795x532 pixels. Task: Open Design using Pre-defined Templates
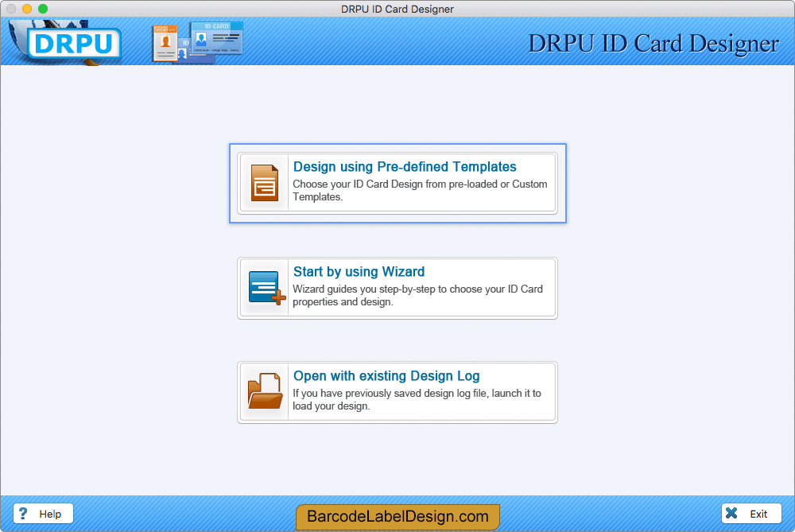[x=397, y=183]
